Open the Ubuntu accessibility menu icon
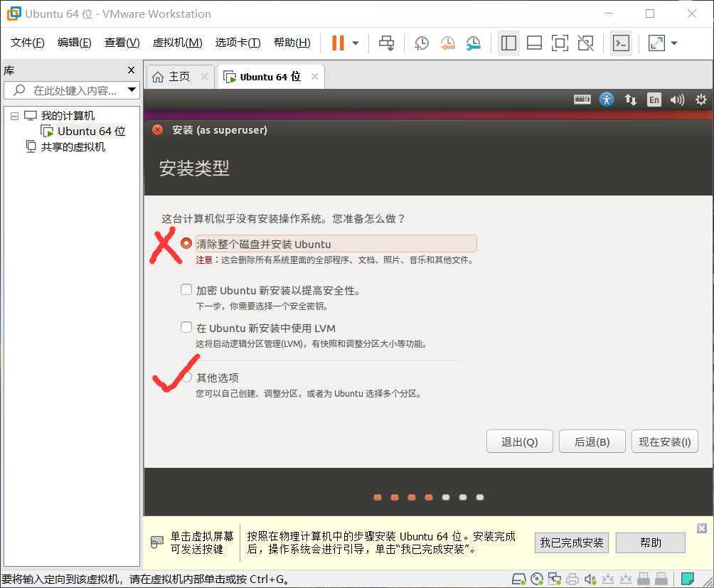The image size is (714, 588). pyautogui.click(x=606, y=100)
